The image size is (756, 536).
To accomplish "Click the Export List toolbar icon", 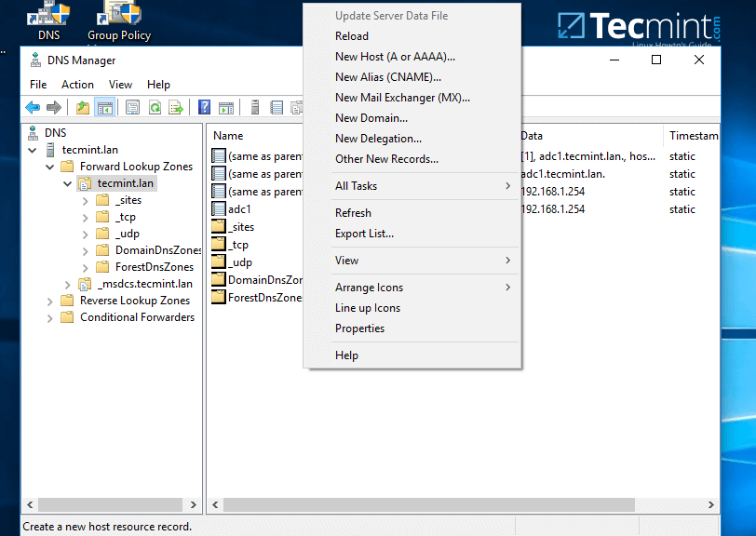I will (x=177, y=107).
